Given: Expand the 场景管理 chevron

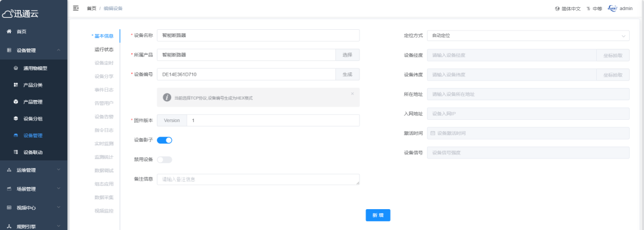Looking at the screenshot, I should [x=58, y=188].
